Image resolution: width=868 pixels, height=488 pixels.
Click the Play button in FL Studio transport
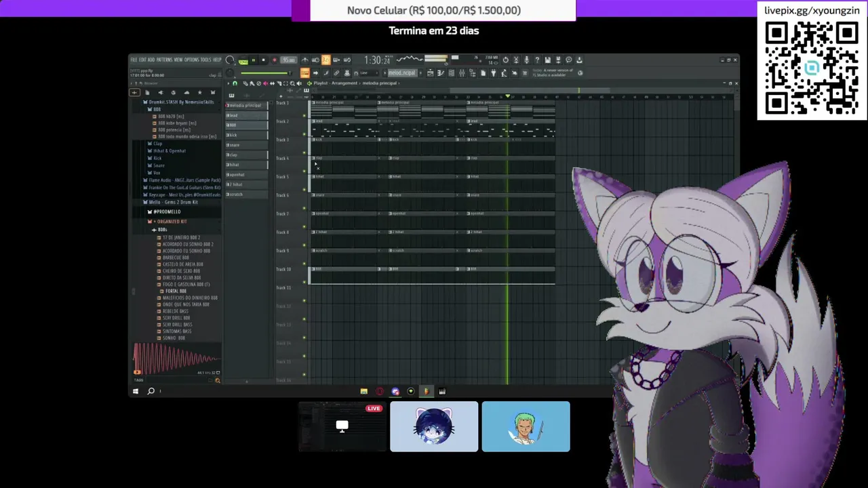pyautogui.click(x=253, y=60)
